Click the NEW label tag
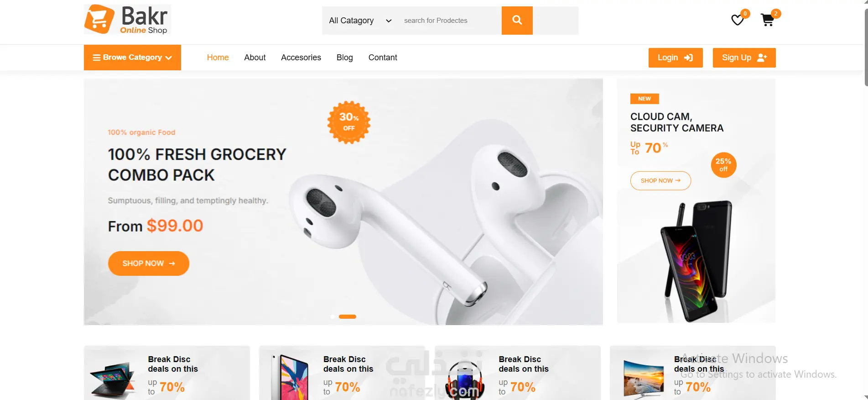This screenshot has width=868, height=400. [x=645, y=99]
